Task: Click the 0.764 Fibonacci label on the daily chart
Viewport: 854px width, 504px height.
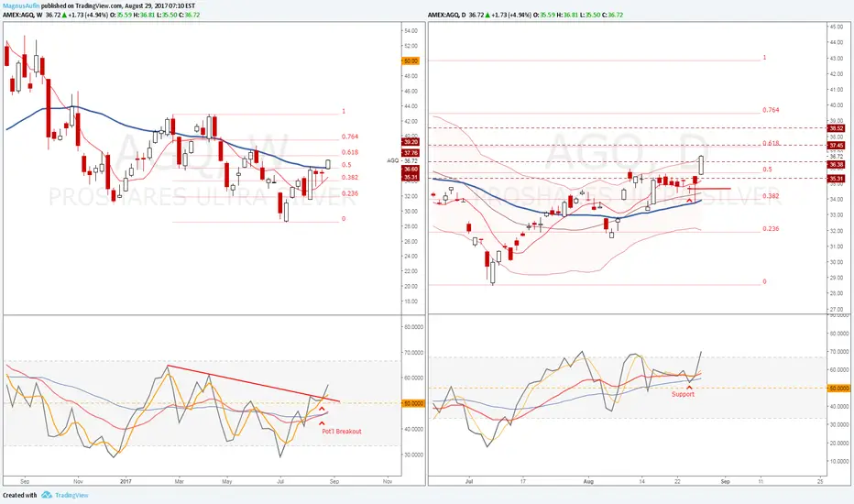Action: 771,110
